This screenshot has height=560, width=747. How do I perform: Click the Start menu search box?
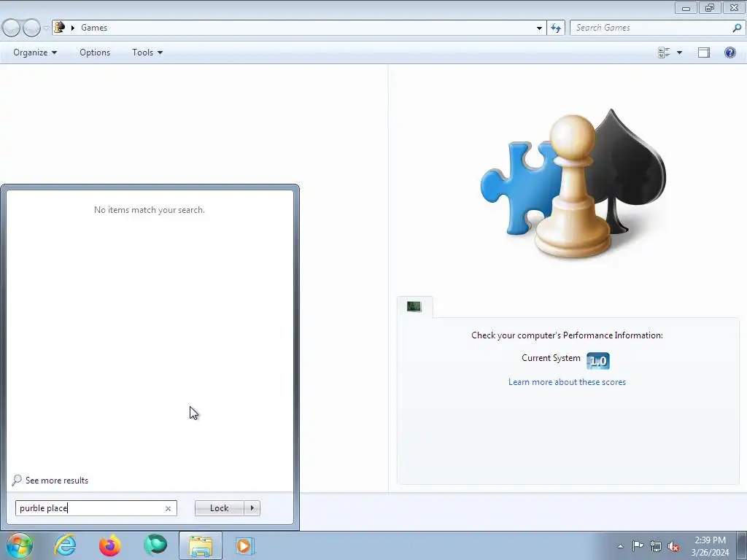[96, 508]
